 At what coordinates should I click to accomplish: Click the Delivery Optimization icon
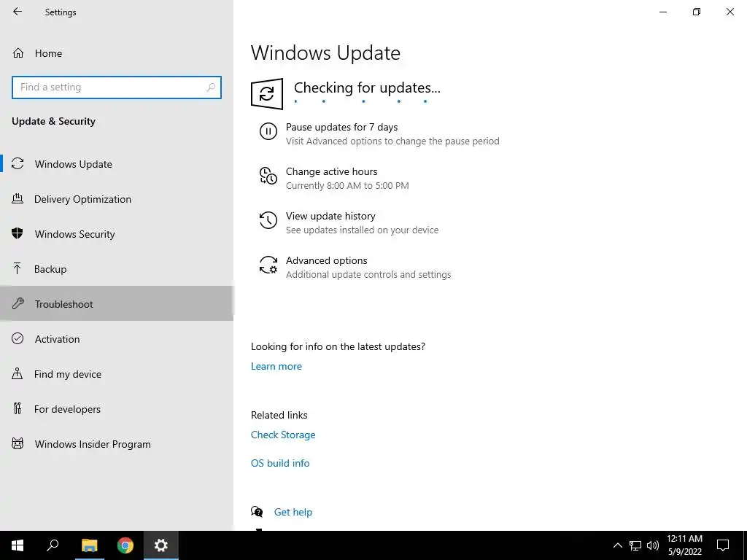point(18,198)
